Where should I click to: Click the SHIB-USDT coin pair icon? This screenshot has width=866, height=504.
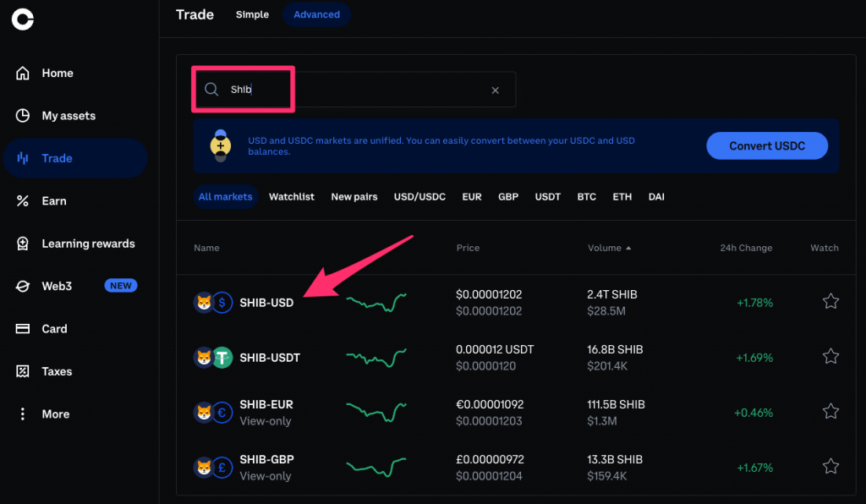(x=213, y=358)
